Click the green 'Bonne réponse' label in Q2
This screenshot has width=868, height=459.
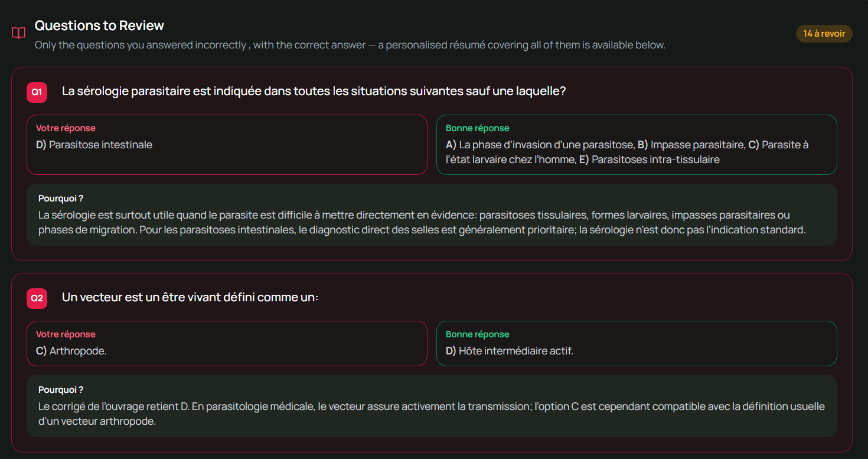point(477,334)
